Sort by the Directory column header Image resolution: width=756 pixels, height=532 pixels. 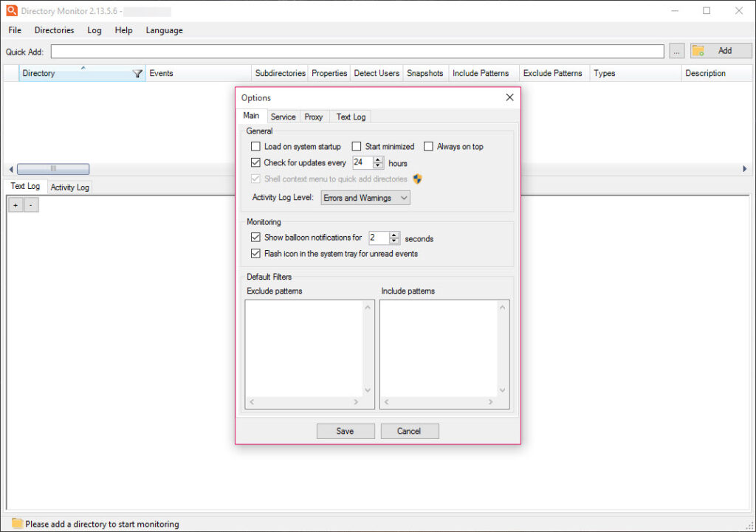pyautogui.click(x=82, y=73)
